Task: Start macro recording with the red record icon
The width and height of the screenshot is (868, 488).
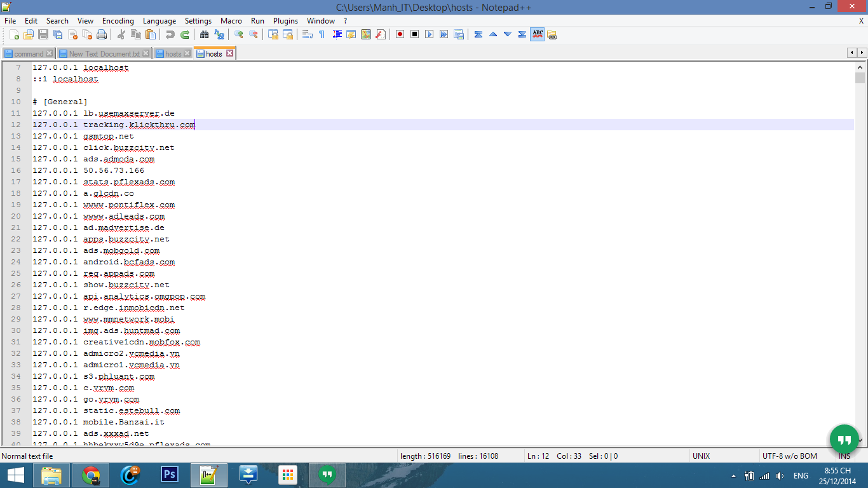Action: (x=400, y=34)
